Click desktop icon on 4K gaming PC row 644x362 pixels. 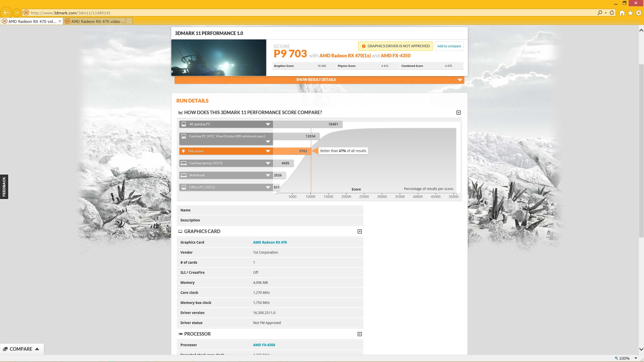184,124
